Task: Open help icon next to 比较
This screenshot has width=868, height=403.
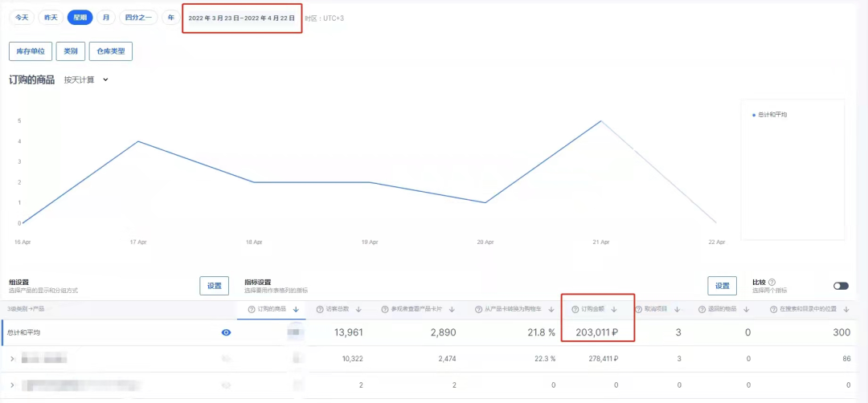Action: pyautogui.click(x=772, y=282)
